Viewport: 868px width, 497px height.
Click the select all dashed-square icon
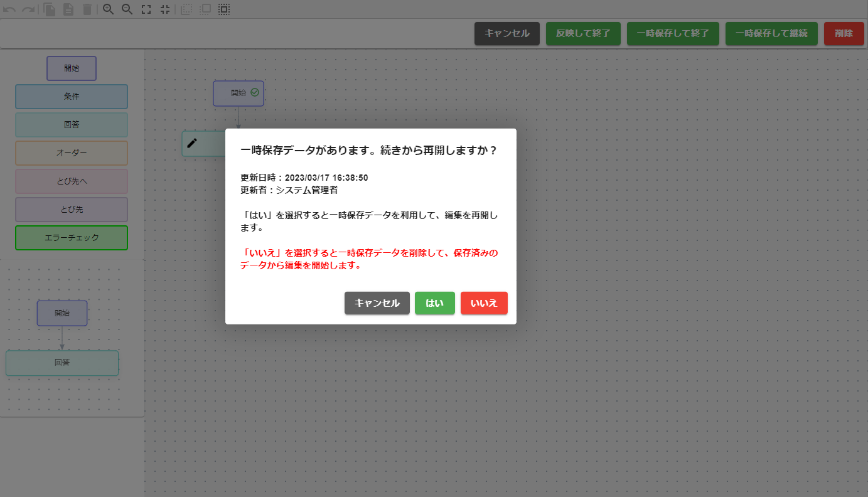224,9
